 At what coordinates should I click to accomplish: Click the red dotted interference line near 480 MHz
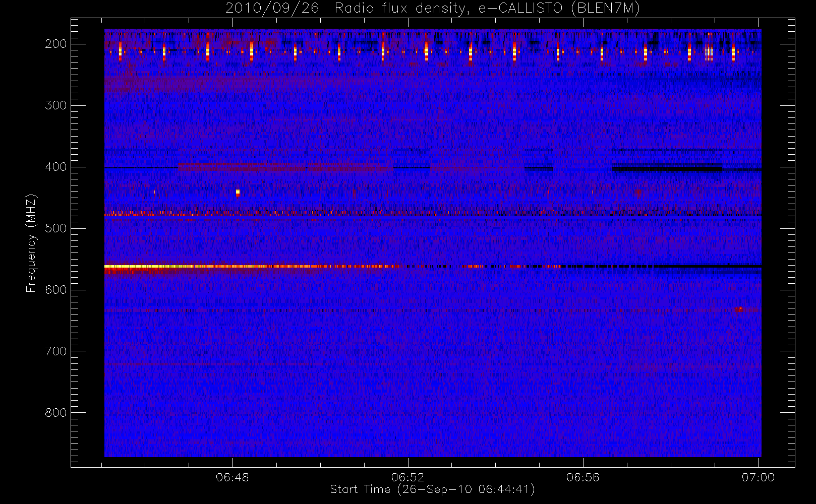pyautogui.click(x=433, y=215)
